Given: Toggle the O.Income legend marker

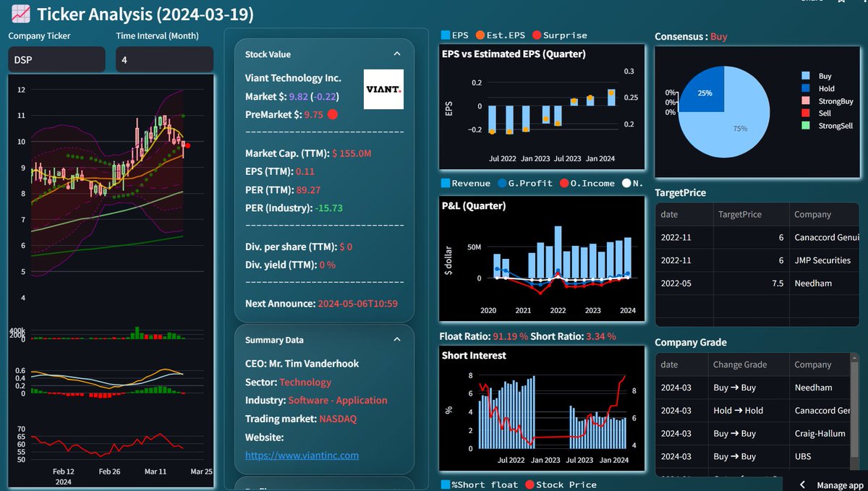Looking at the screenshot, I should click(x=564, y=183).
